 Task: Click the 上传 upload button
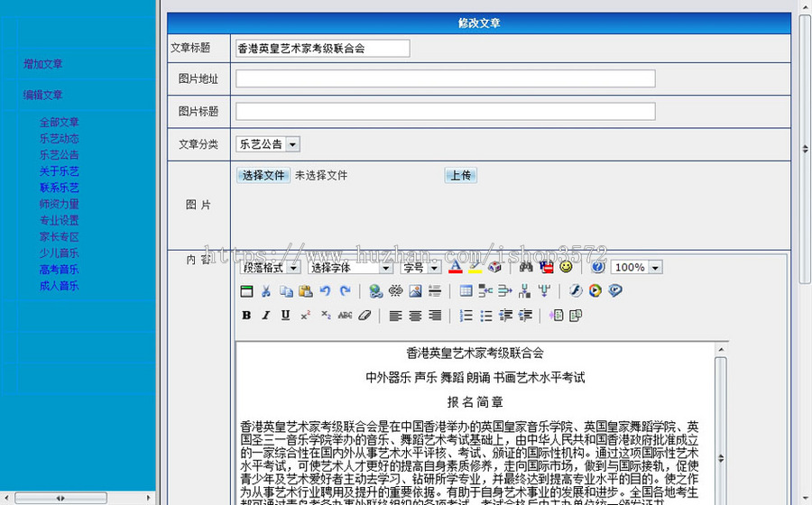tap(460, 176)
